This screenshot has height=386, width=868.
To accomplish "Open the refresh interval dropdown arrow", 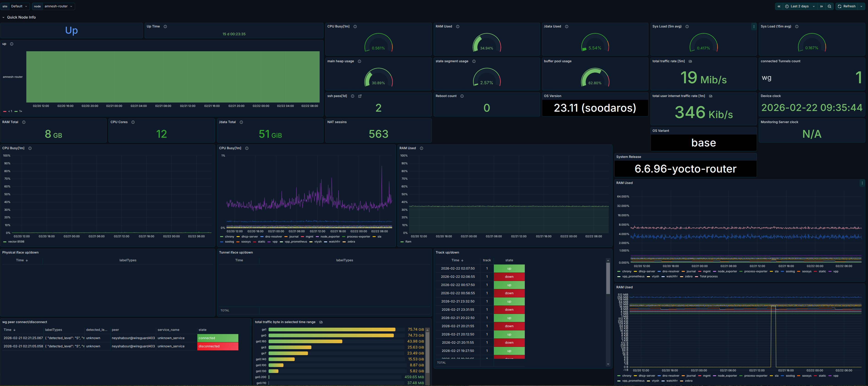I will click(862, 6).
